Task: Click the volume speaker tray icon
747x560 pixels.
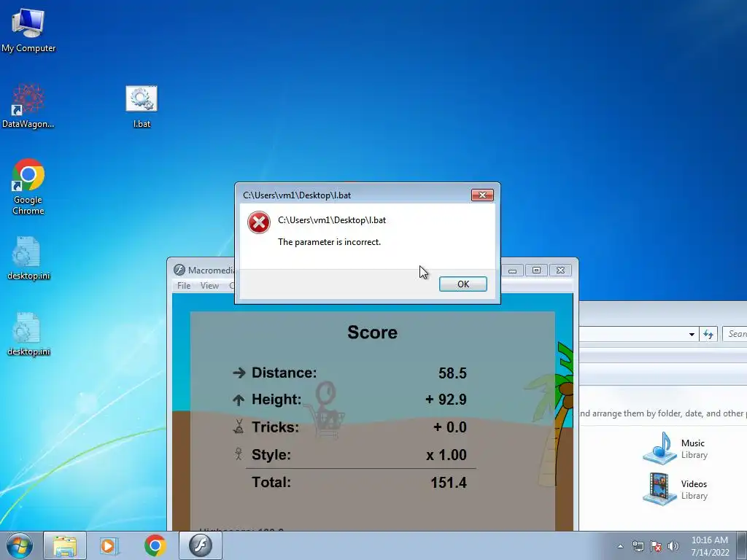Action: tap(673, 546)
